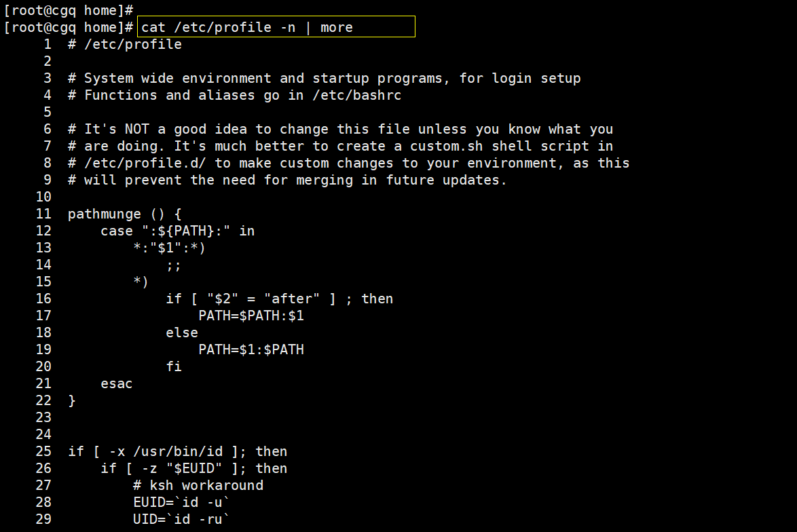This screenshot has height=532, width=797.
Task: Click the 'if [ -x /usr/bin/id ]; then' line
Action: [x=178, y=451]
